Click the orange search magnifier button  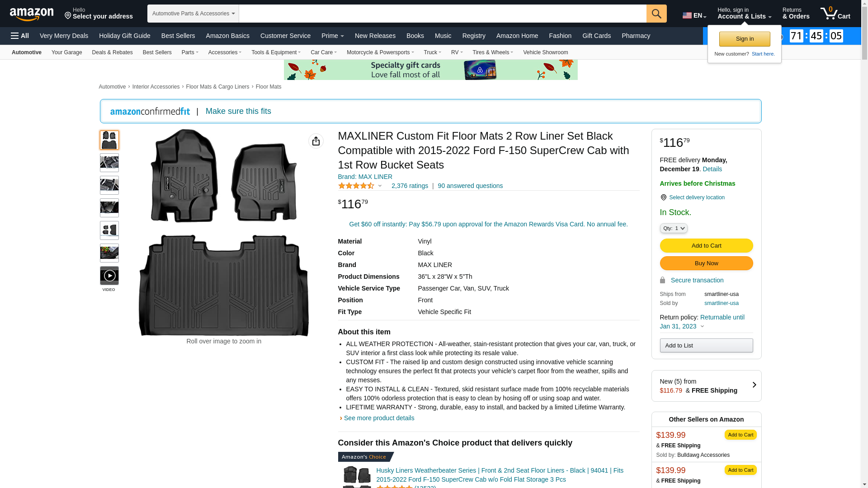(656, 14)
